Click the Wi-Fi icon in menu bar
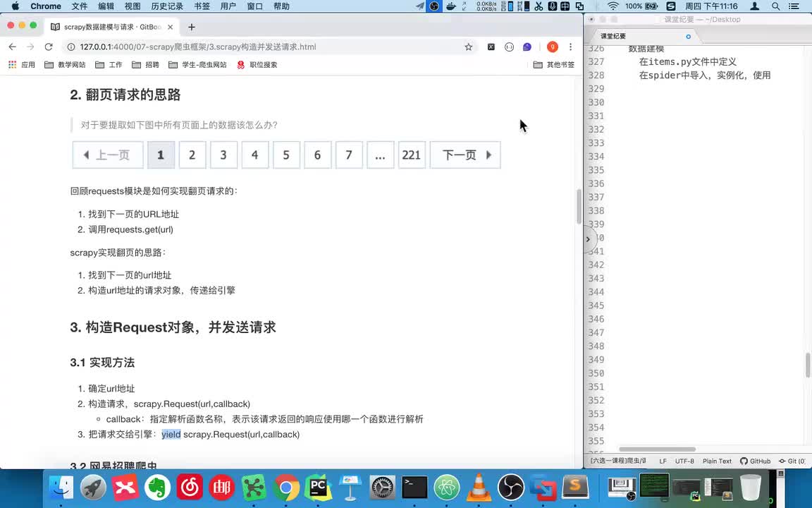 click(613, 6)
